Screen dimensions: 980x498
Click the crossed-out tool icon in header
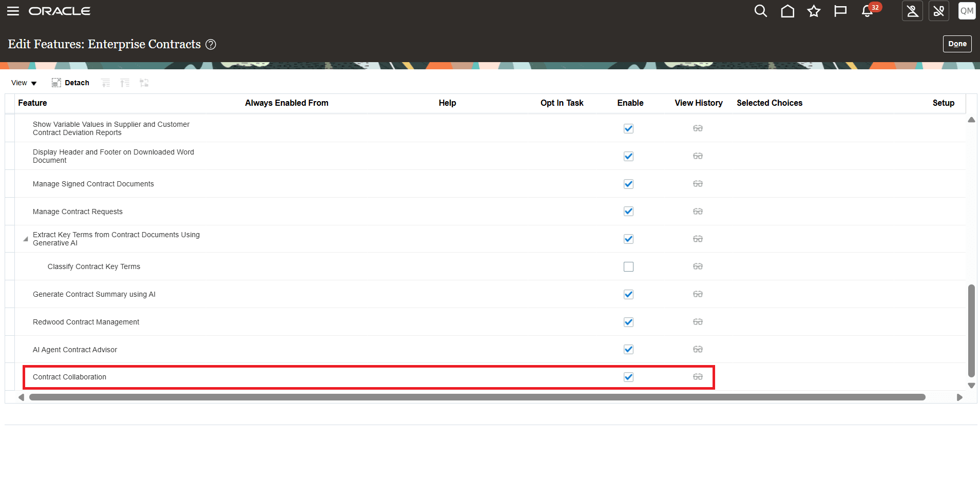939,11
